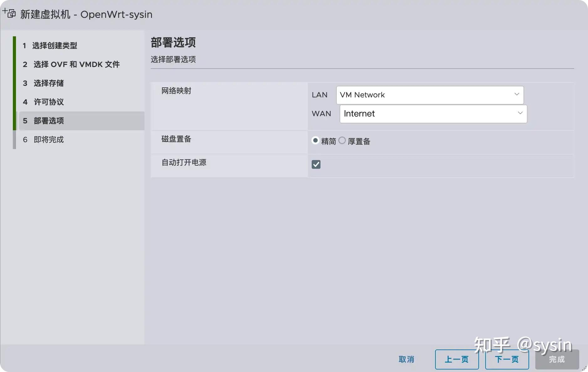The image size is (588, 372).
Task: Click inside the VM Network combo box field
Action: click(407, 95)
